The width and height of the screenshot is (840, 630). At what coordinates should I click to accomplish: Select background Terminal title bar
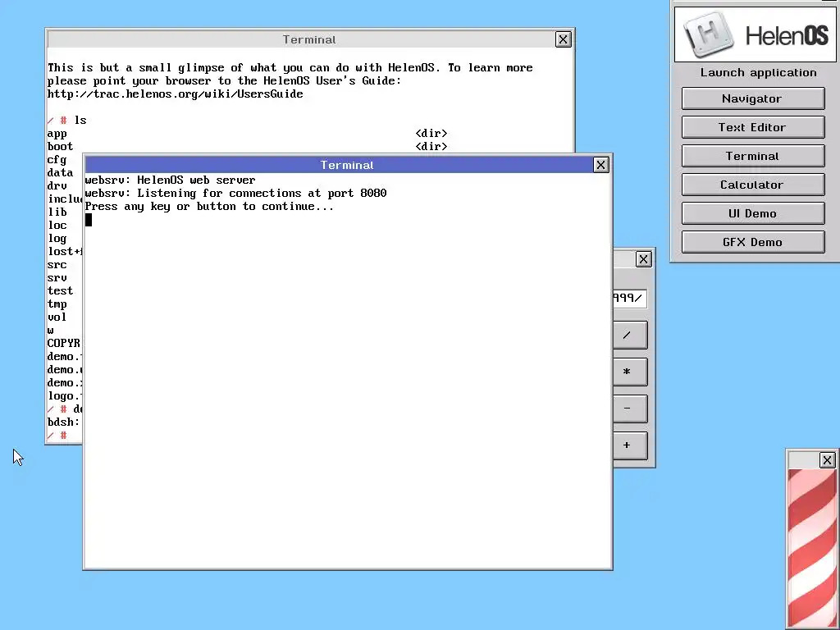pyautogui.click(x=309, y=39)
